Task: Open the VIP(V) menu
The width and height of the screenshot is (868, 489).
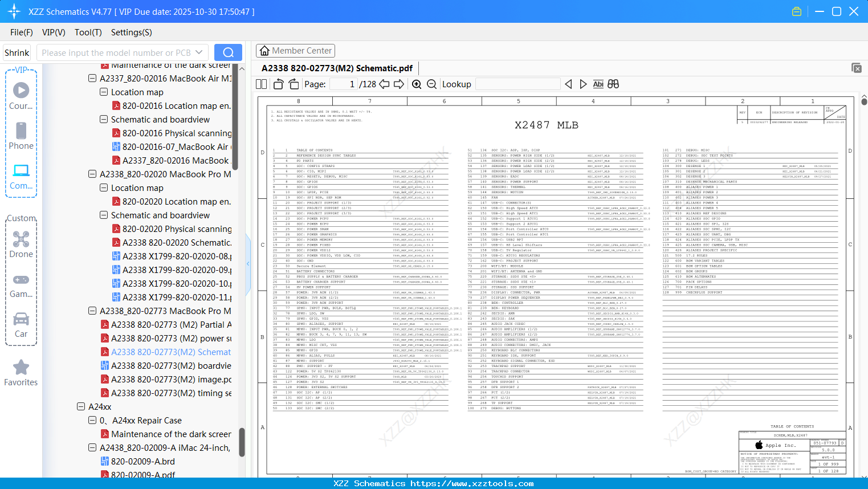Action: pos(54,32)
